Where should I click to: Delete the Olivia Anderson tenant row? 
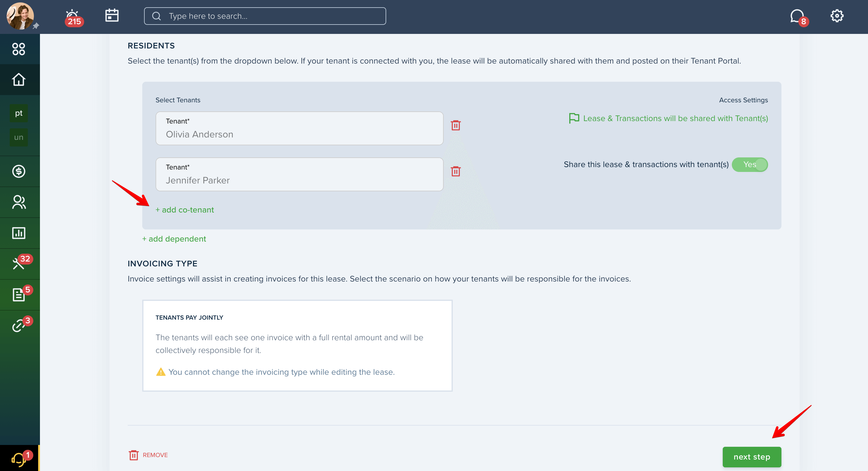coord(455,125)
